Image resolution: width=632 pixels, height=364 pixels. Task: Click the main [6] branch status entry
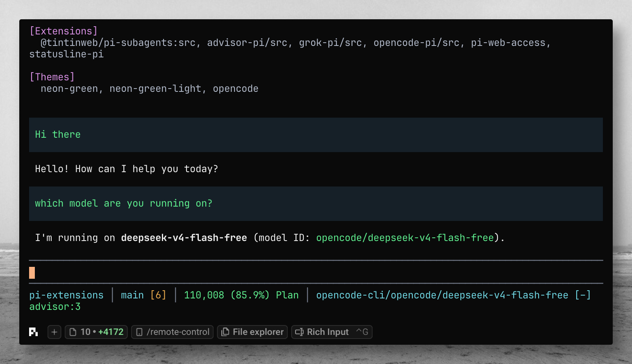click(143, 295)
